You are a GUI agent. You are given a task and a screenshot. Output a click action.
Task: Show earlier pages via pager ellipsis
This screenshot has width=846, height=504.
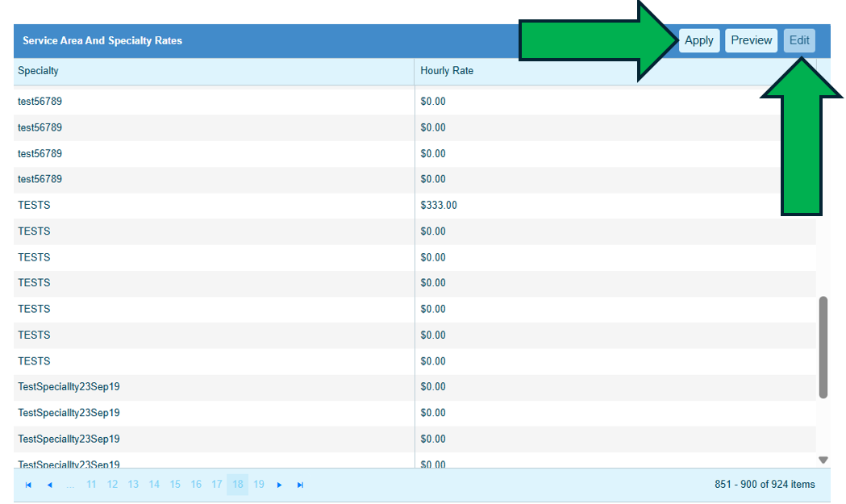pos(70,485)
